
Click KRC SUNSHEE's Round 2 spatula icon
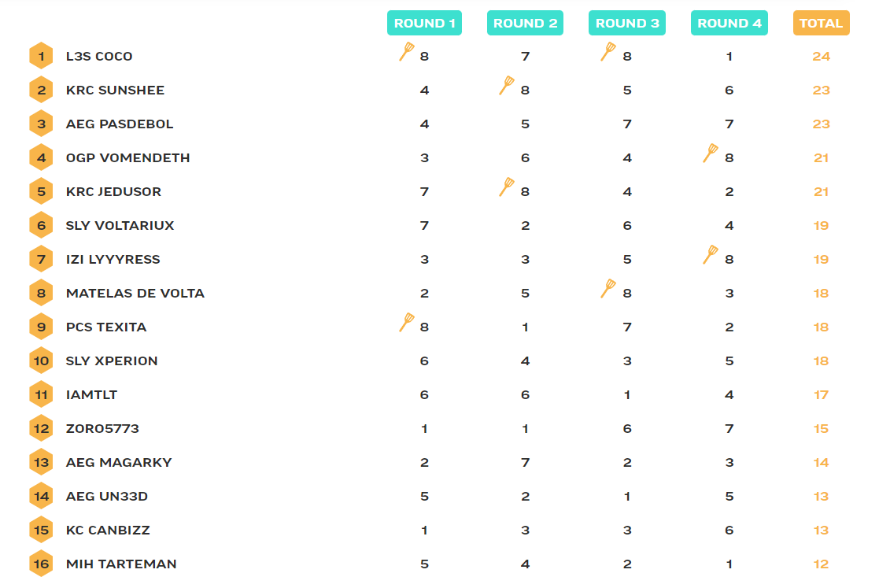pos(507,86)
